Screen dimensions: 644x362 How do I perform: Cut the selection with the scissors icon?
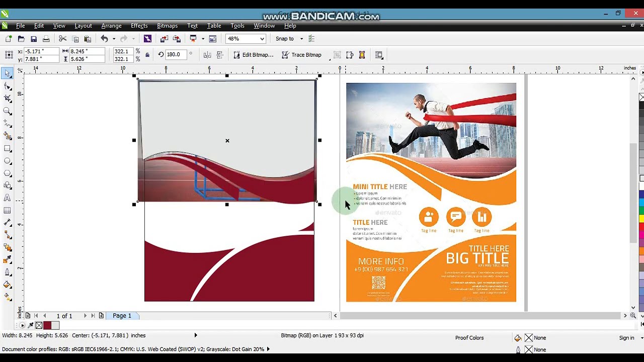click(x=63, y=39)
